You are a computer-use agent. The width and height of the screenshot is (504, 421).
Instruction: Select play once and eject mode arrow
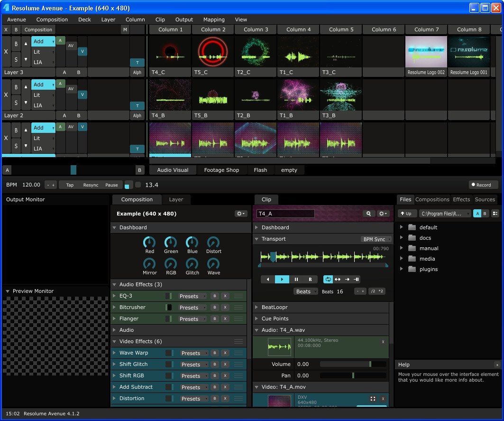[x=347, y=280]
